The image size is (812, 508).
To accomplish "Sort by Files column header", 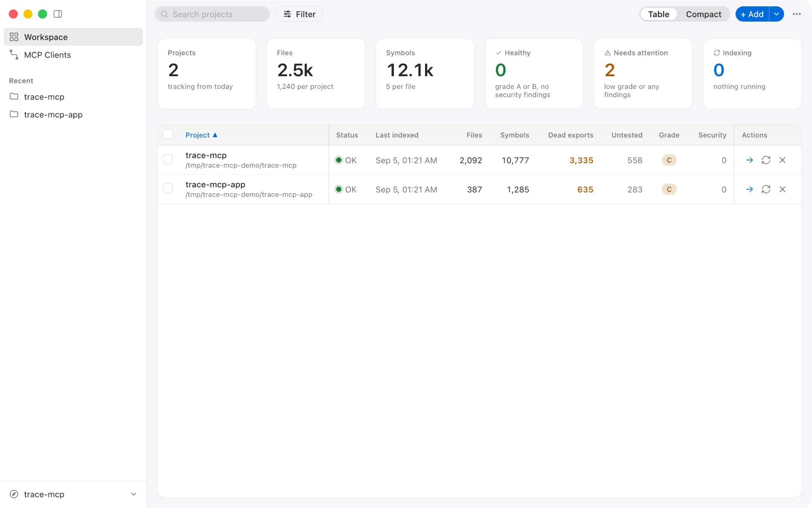I will (x=474, y=135).
